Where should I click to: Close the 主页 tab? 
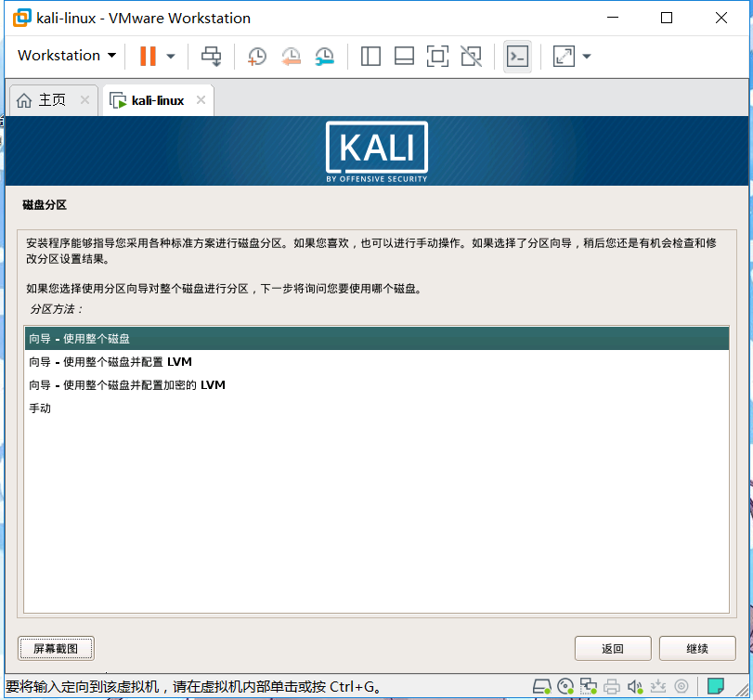[x=85, y=100]
